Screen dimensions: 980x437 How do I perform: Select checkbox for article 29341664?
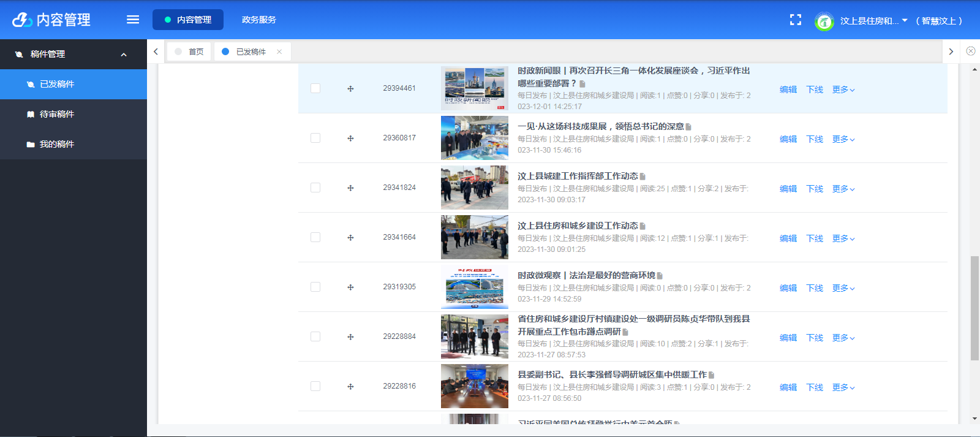click(x=315, y=237)
